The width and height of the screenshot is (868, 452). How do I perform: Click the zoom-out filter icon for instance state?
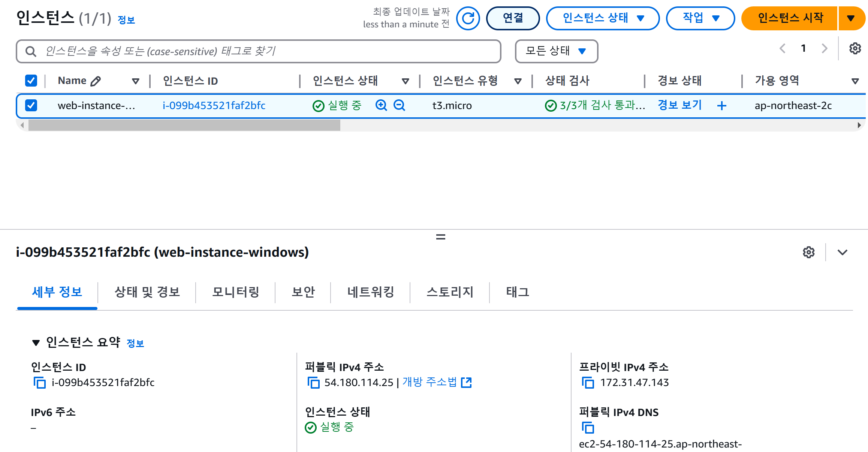click(x=399, y=105)
